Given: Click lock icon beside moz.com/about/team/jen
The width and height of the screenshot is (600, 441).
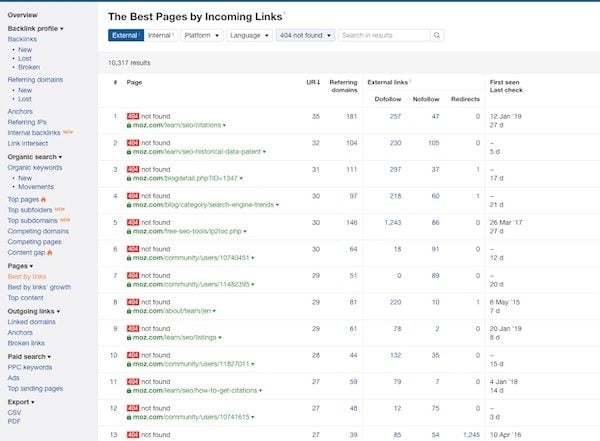Looking at the screenshot, I should point(130,309).
